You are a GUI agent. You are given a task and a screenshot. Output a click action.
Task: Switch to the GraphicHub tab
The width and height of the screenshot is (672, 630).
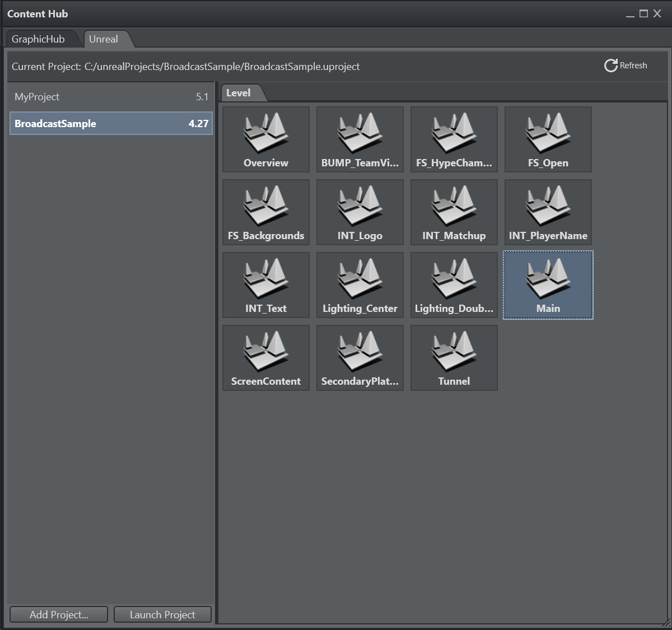[x=38, y=39]
